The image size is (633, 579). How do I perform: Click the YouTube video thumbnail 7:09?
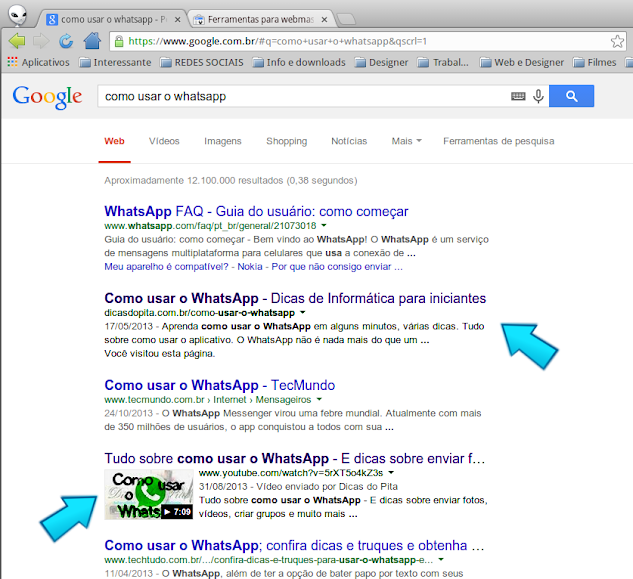pos(149,495)
